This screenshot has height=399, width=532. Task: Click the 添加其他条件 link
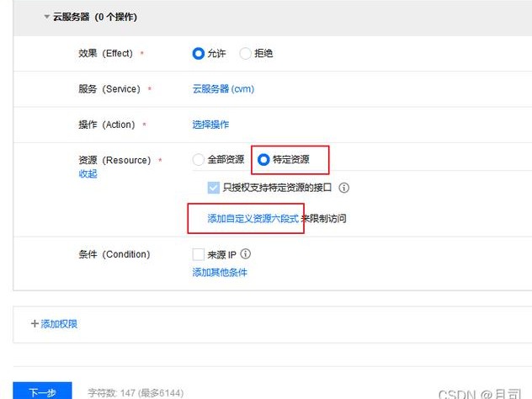pyautogui.click(x=220, y=272)
